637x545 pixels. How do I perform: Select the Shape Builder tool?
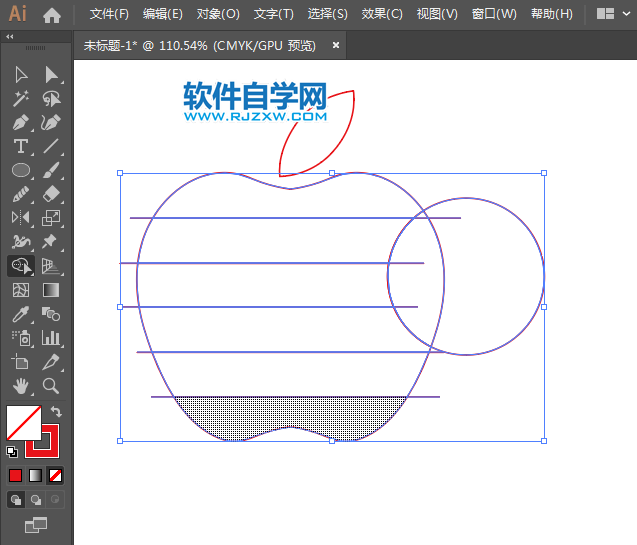coord(21,266)
